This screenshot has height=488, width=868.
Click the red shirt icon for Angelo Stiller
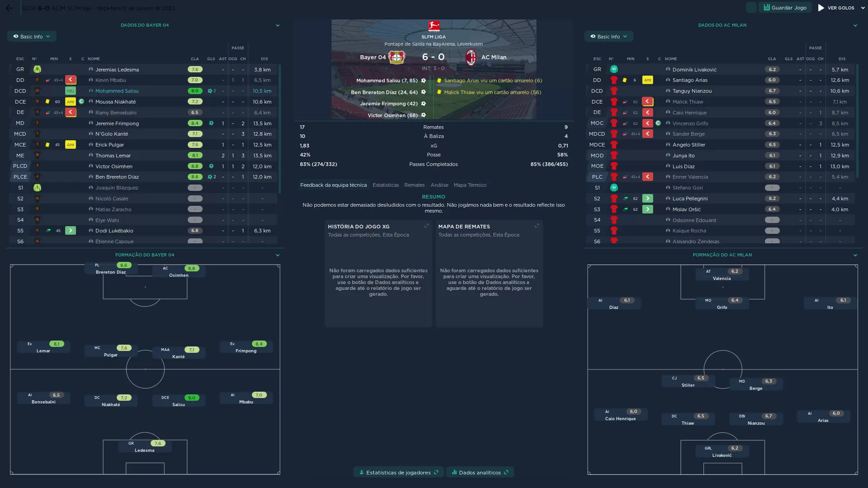coord(614,145)
